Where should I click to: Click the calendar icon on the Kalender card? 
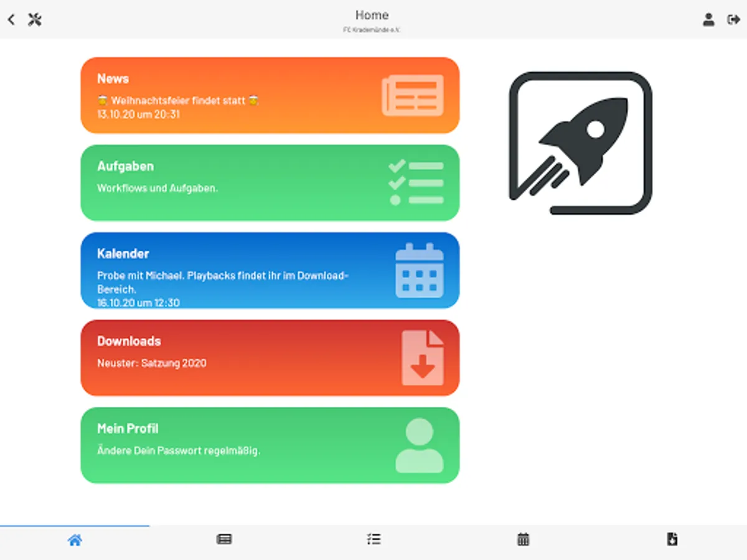[420, 270]
